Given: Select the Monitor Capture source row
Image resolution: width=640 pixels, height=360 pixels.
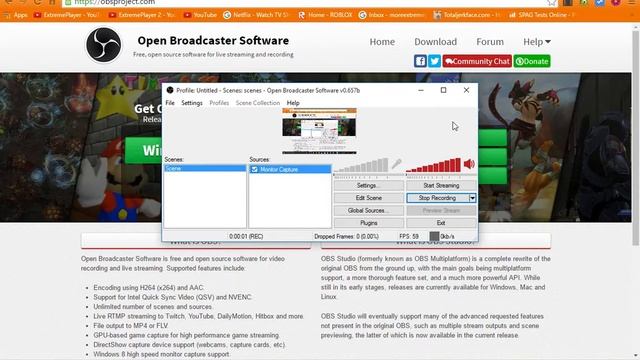Looking at the screenshot, I should coord(290,169).
